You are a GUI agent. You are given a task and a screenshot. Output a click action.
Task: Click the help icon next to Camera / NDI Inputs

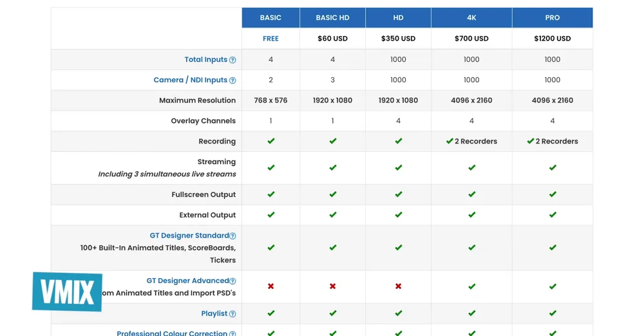(x=232, y=80)
